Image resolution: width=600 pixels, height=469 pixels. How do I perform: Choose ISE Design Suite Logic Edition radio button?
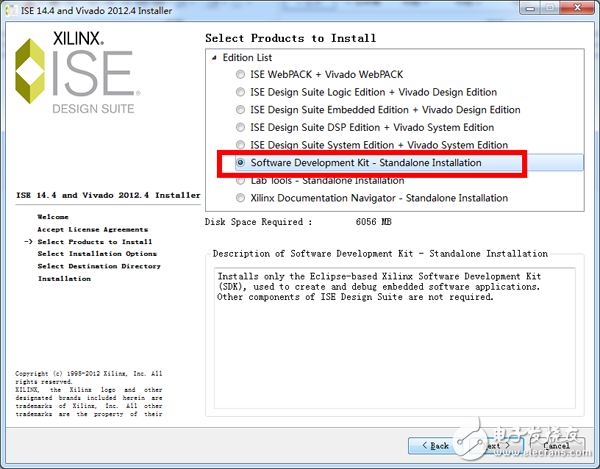tap(240, 92)
